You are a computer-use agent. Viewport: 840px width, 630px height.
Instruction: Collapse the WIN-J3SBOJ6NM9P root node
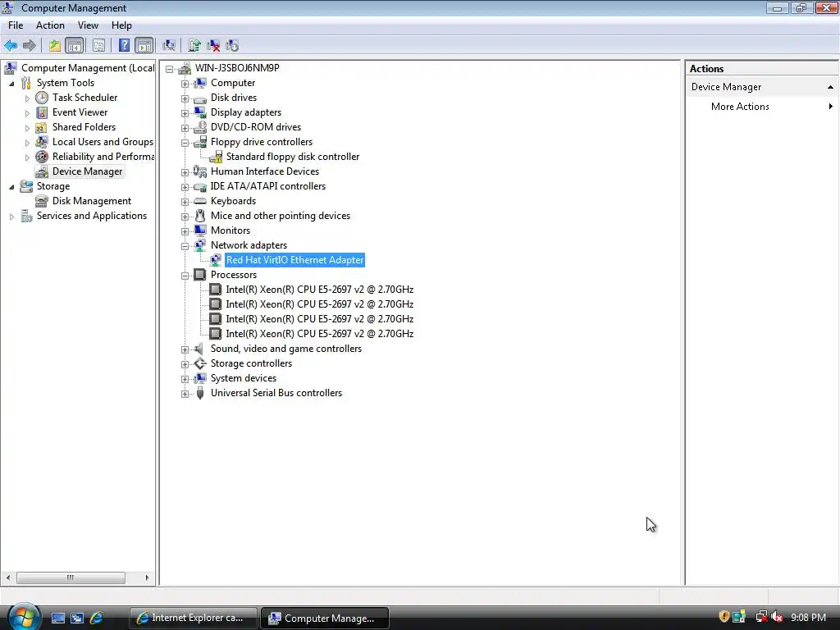pos(169,69)
